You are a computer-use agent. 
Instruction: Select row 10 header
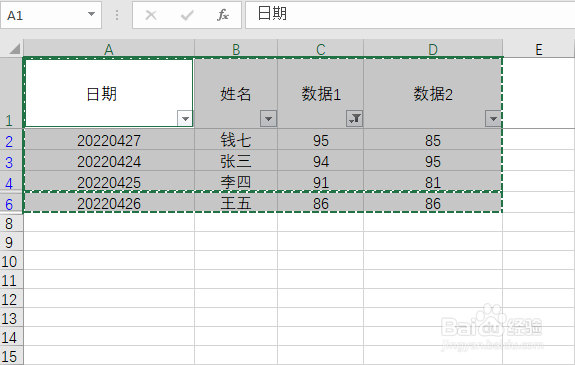pyautogui.click(x=11, y=260)
